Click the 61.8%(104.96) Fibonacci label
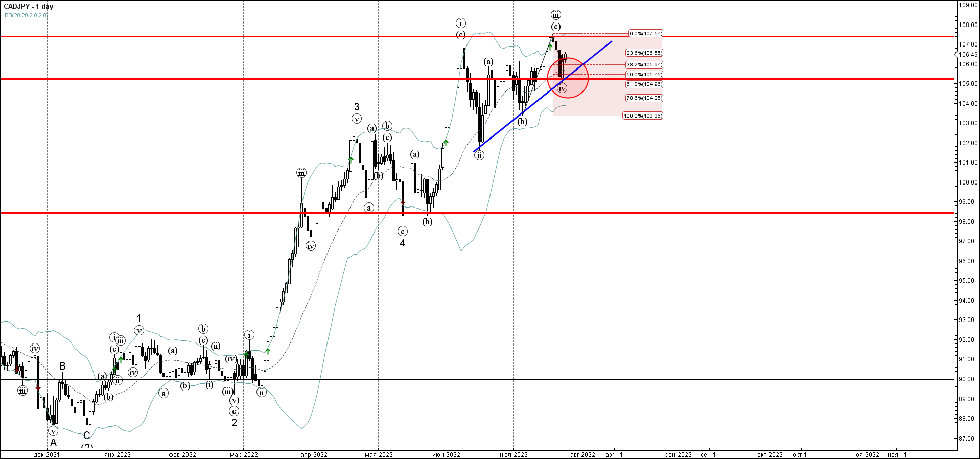 [644, 84]
